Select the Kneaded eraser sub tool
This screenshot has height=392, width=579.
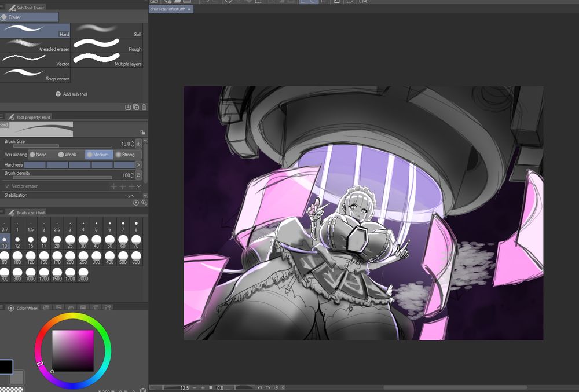(x=35, y=45)
